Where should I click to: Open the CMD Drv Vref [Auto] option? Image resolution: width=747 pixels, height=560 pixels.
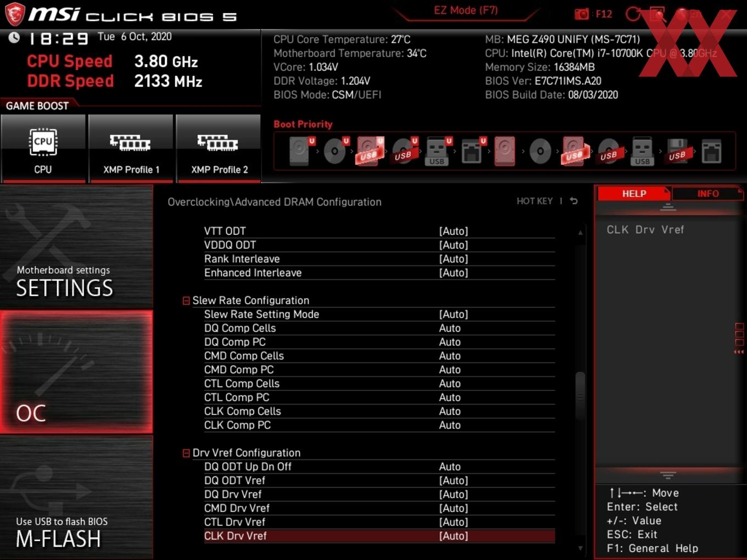453,508
